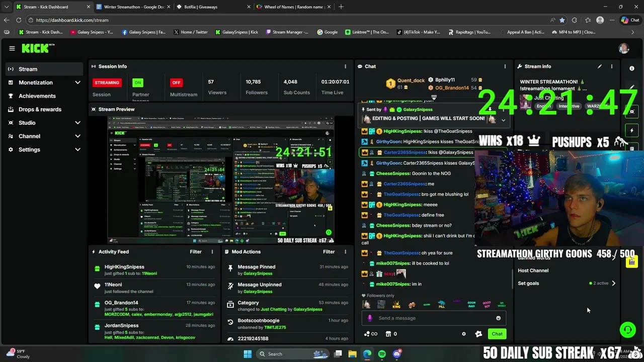Open Mod Actions three-dot options
The width and height of the screenshot is (644, 362).
point(345,252)
